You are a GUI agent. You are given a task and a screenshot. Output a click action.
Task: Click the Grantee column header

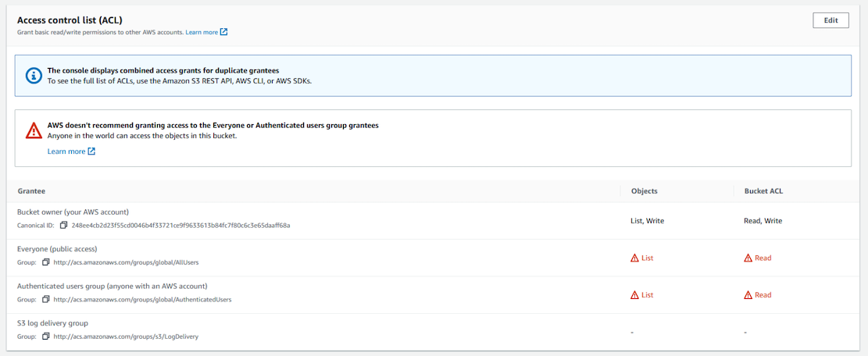[x=31, y=190]
